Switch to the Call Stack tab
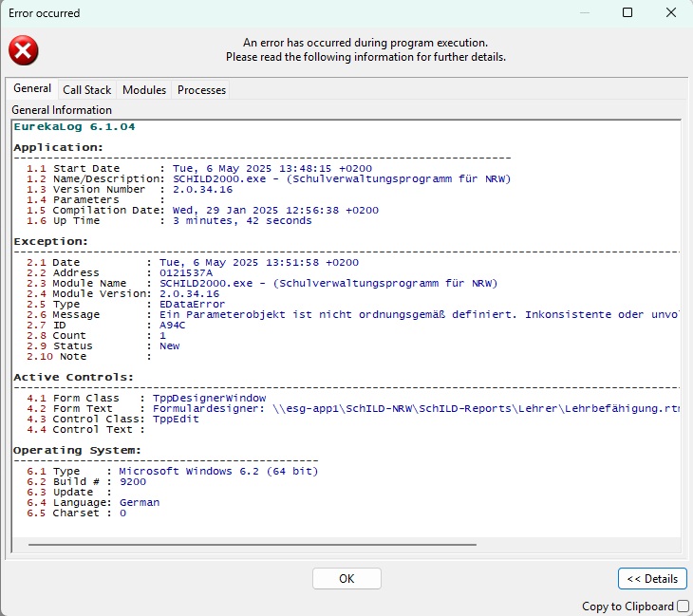 tap(86, 90)
